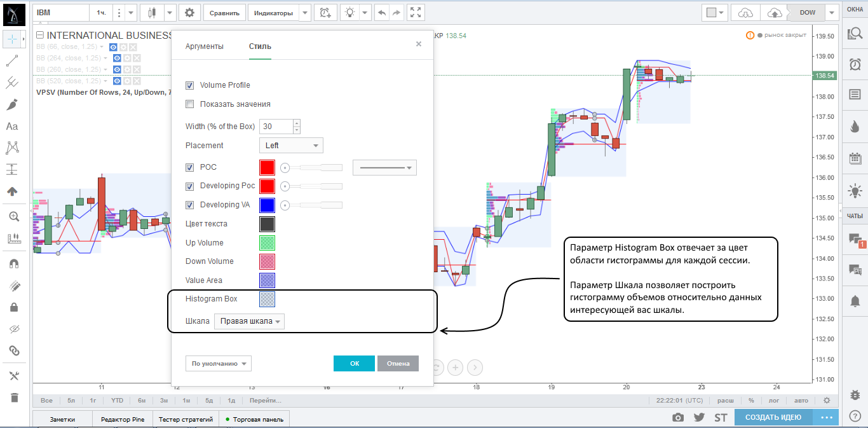Click the undo arrow in top toolbar

(381, 12)
